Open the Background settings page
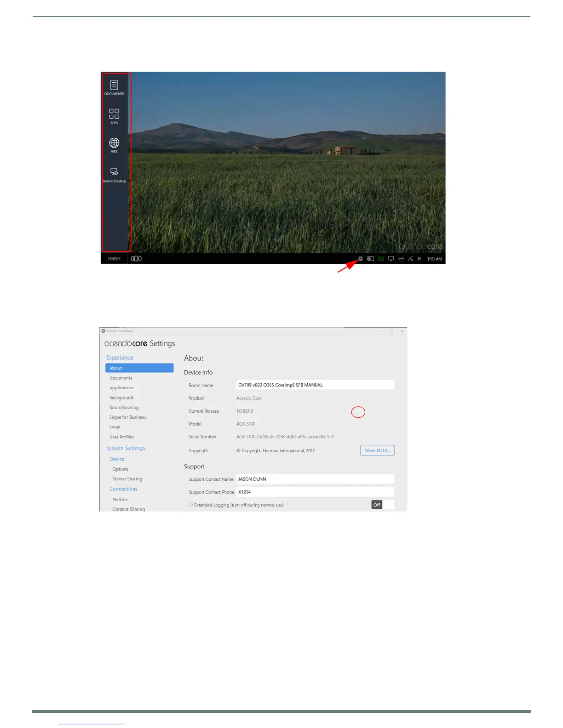Viewport: 563px width, 728px height. [121, 398]
